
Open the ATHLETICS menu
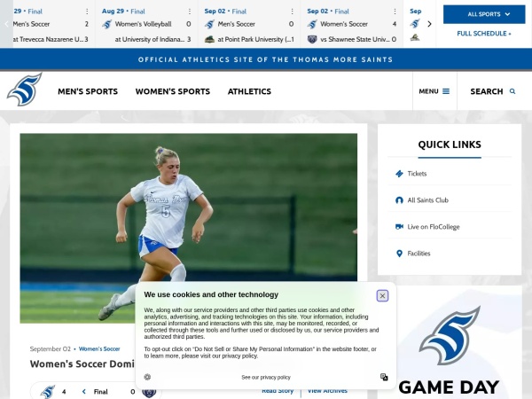(249, 91)
